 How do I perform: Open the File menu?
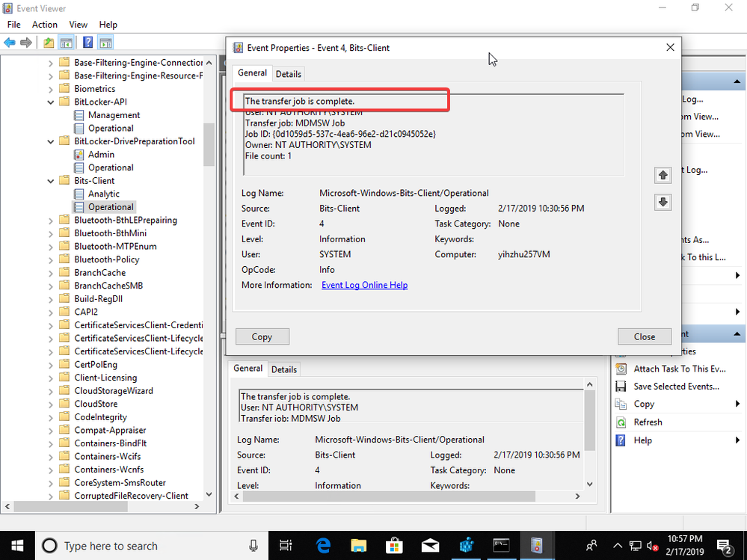13,25
